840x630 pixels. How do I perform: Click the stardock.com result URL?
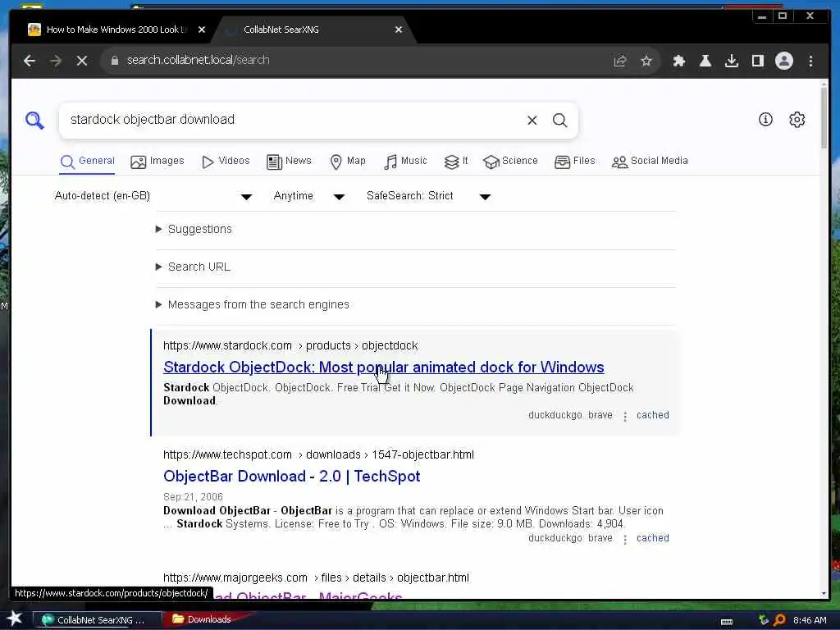[x=290, y=345]
